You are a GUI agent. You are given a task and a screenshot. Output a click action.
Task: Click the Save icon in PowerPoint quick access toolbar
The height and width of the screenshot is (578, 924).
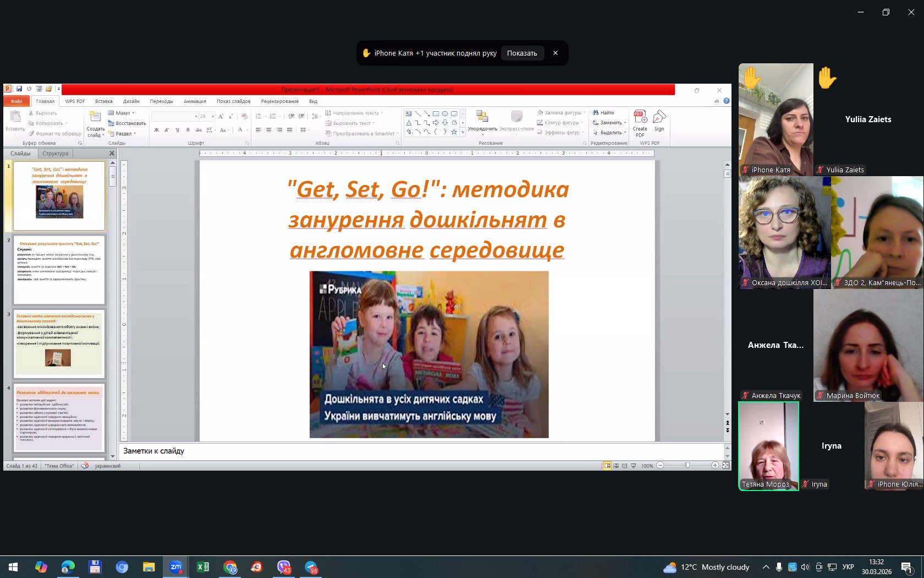click(x=19, y=89)
